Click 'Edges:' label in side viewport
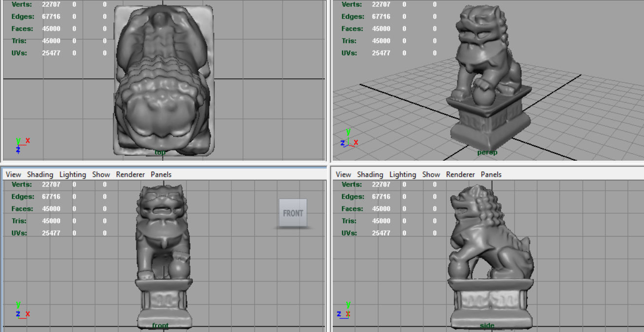644x332 pixels. [353, 197]
